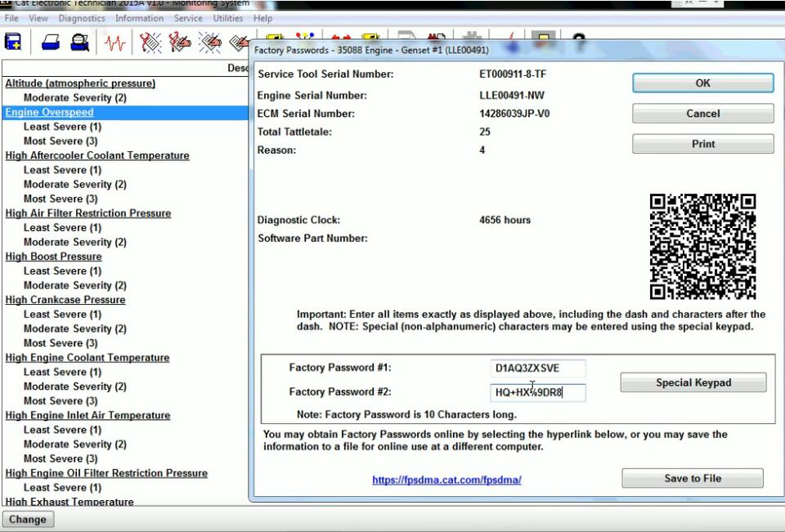This screenshot has width=785, height=532.
Task: Click the Diagnostic Clock value 4656 hours
Action: (505, 220)
